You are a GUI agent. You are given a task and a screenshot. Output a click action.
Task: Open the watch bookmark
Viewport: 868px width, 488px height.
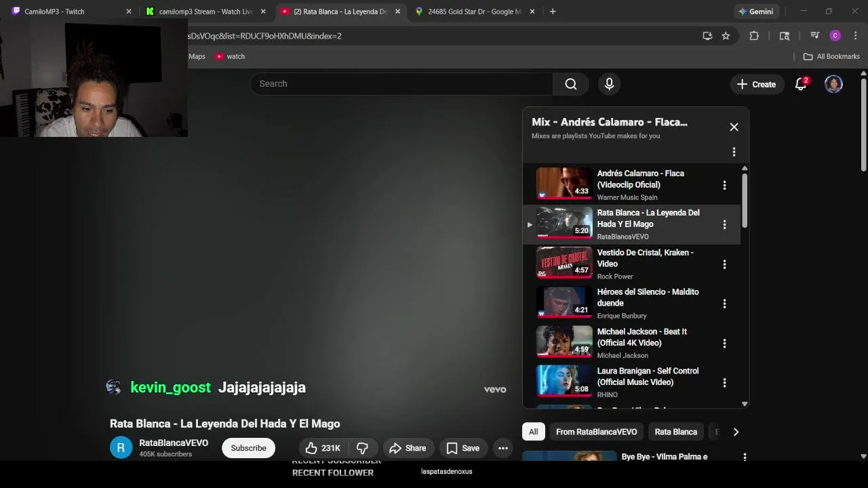pos(230,56)
